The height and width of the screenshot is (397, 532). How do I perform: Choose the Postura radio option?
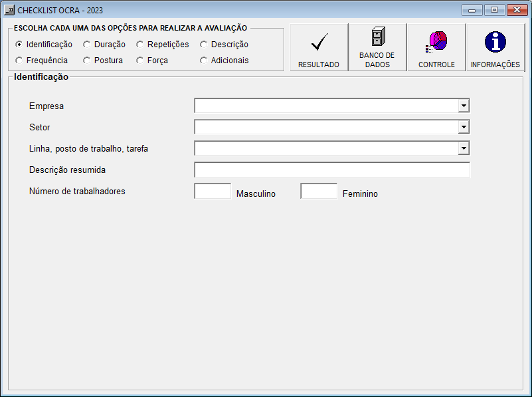click(x=87, y=61)
